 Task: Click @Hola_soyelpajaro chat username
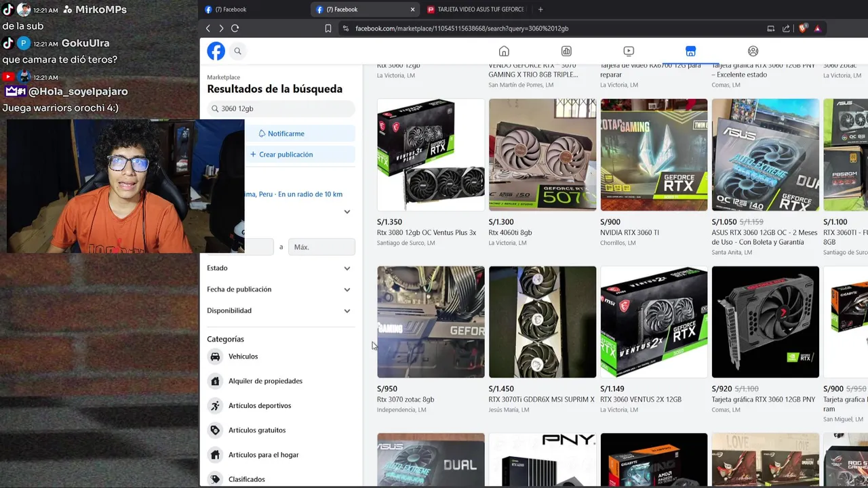pos(78,91)
